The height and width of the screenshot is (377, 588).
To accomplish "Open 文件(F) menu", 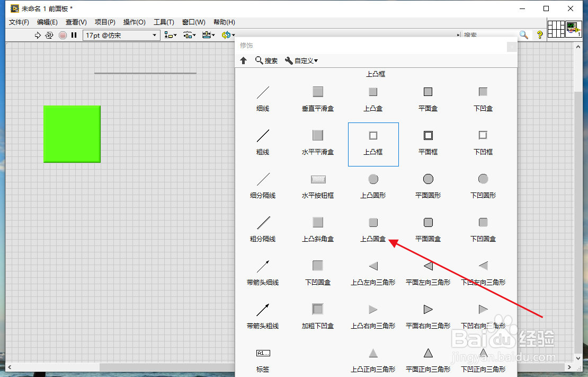I will [19, 22].
